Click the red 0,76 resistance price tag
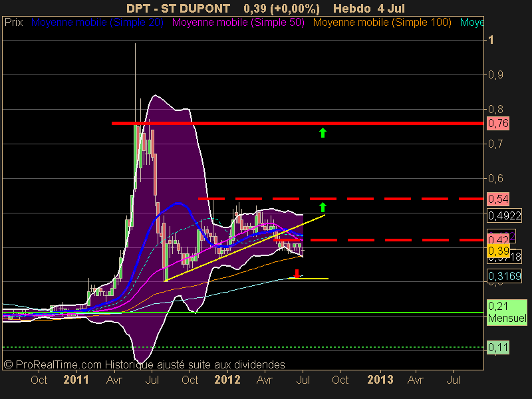This screenshot has height=399, width=532. coord(498,123)
